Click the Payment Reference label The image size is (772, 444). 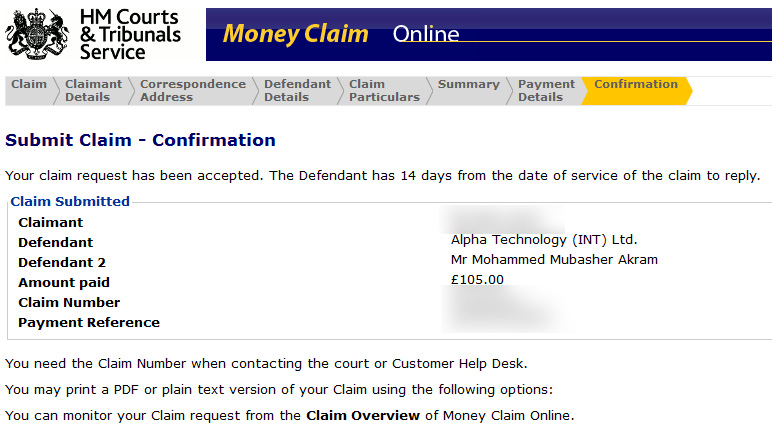89,322
